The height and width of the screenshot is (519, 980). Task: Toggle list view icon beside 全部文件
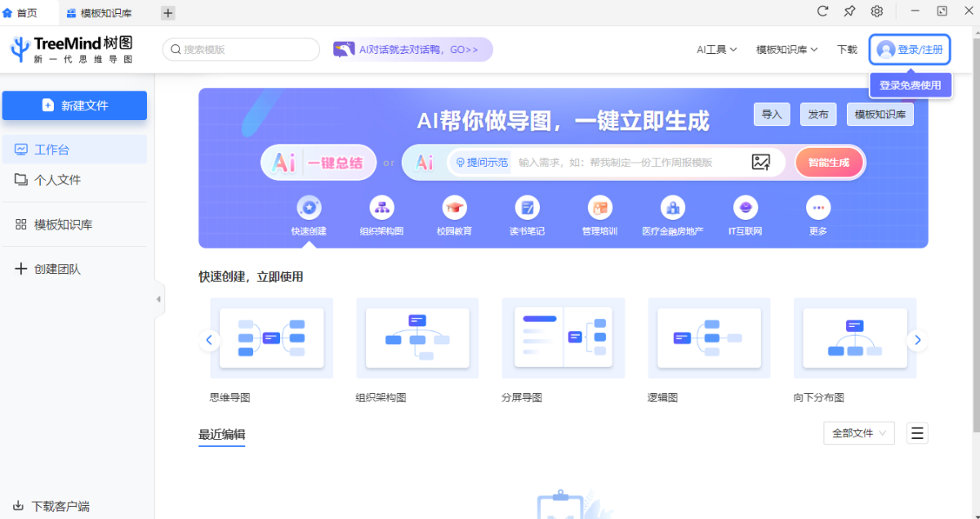click(917, 433)
